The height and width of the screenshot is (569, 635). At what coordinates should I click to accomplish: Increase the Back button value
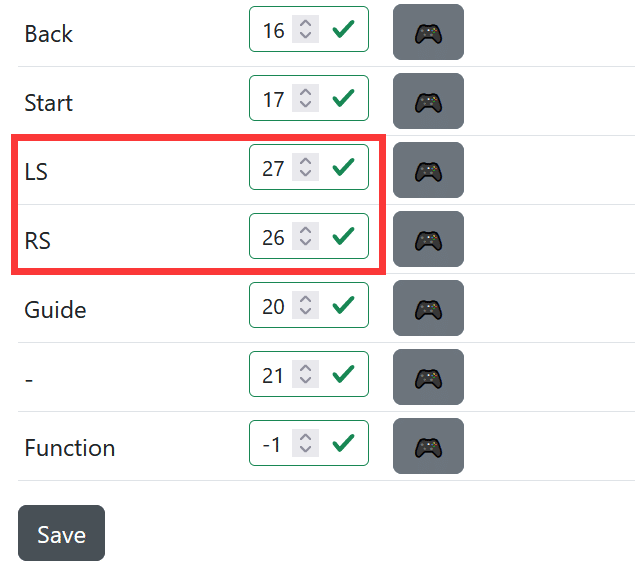[306, 24]
